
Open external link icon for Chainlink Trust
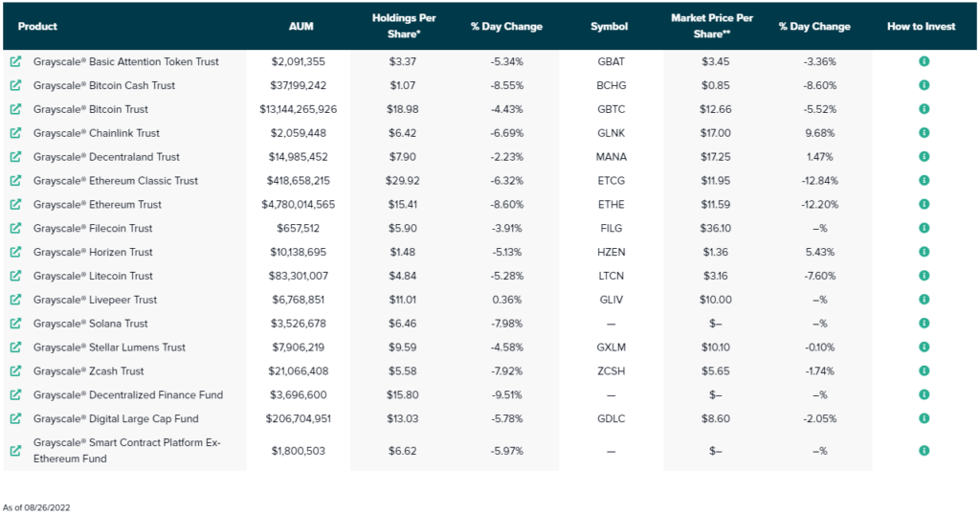click(15, 133)
